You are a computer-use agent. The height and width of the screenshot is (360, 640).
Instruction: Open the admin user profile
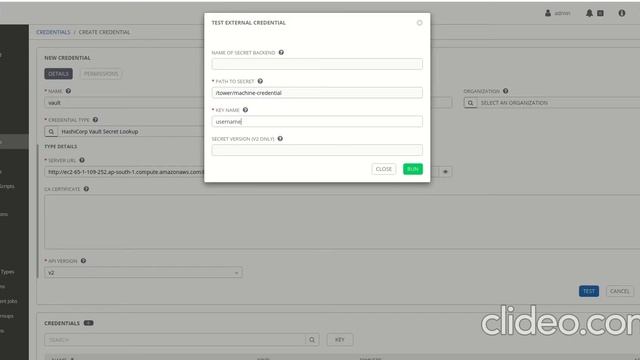point(558,13)
